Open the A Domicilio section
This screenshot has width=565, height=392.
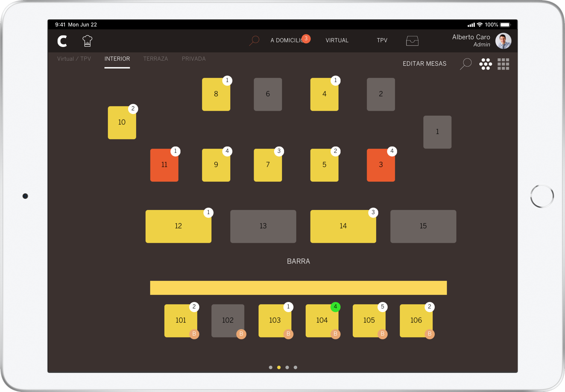pyautogui.click(x=287, y=41)
